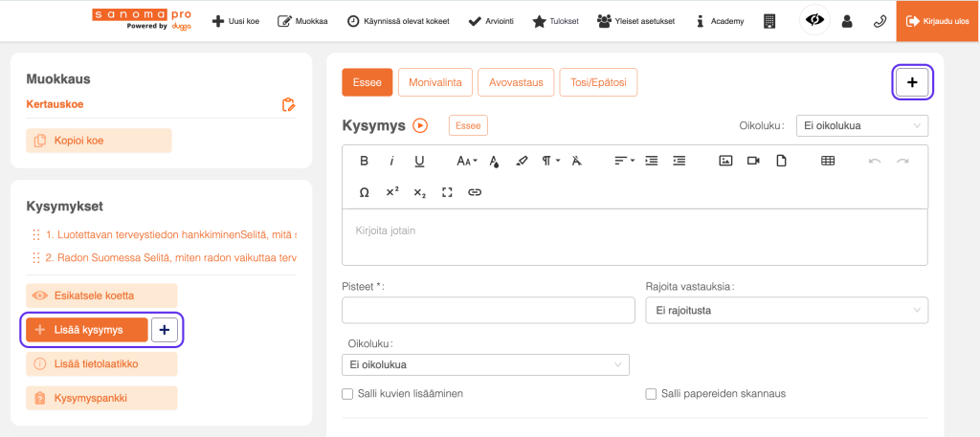Log out with Kirjaudu ulos
This screenshot has height=437, width=980.
[937, 21]
